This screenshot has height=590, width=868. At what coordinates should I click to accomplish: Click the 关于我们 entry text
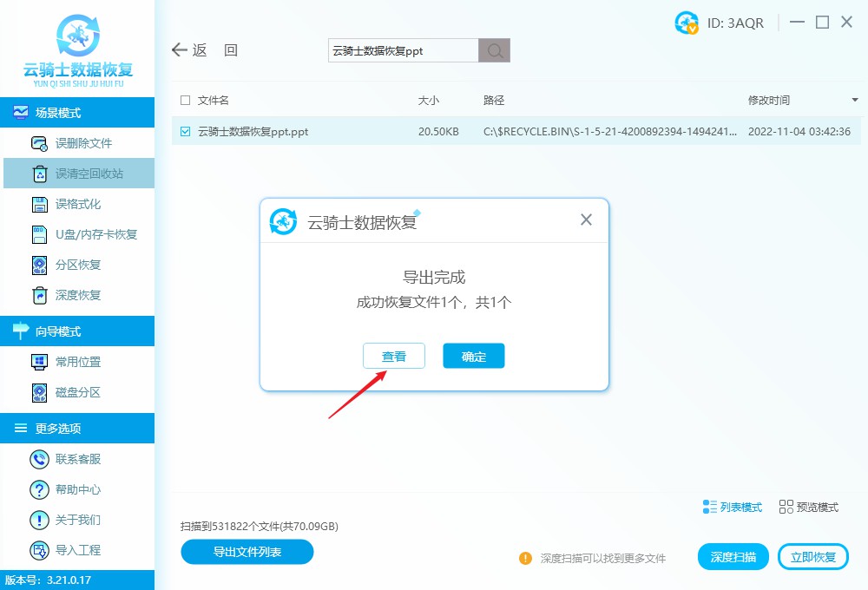[x=78, y=520]
